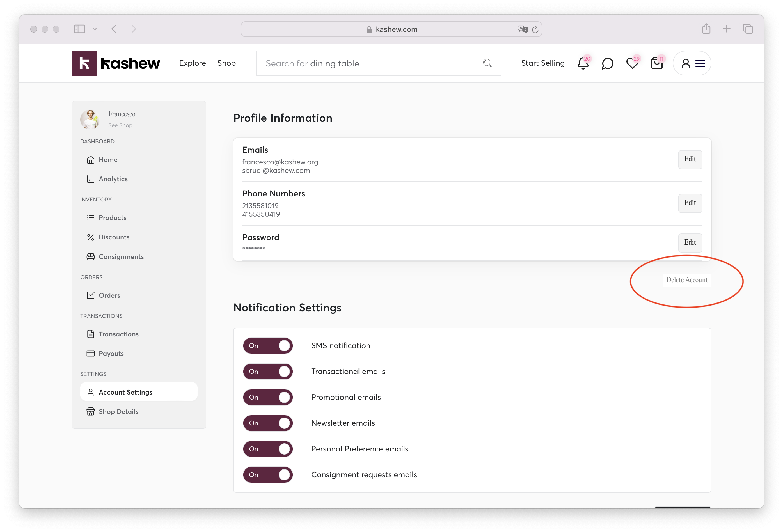Open the Explore navigation menu
Screen dimensions: 783x532
click(x=192, y=63)
